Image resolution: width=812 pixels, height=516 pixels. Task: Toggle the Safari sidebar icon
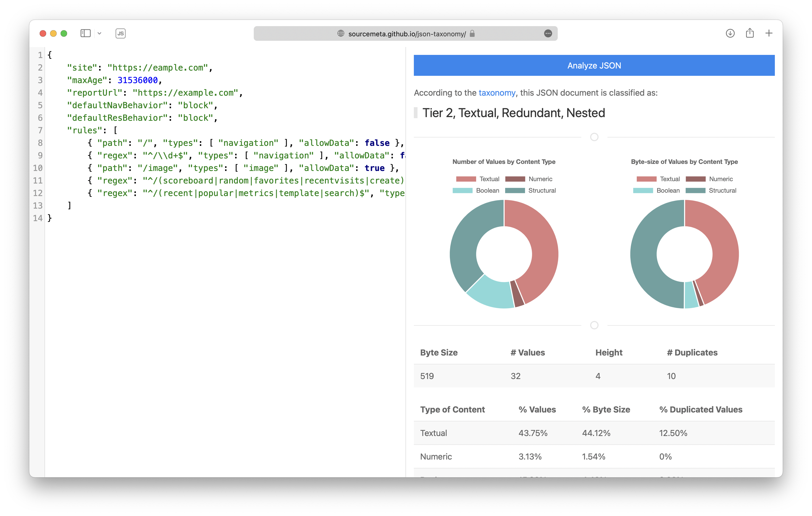pyautogui.click(x=85, y=33)
